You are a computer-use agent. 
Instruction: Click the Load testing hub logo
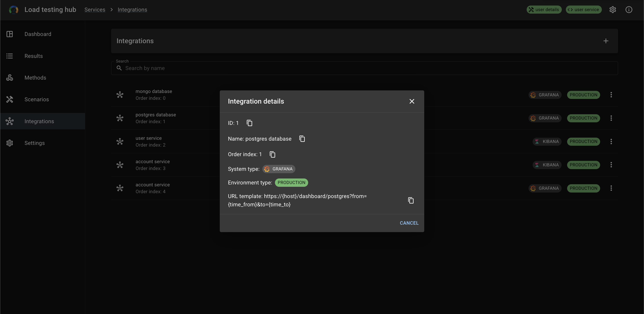[13, 10]
